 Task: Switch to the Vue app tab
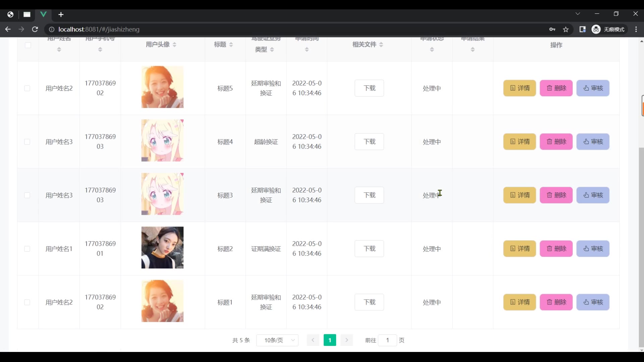click(x=43, y=14)
